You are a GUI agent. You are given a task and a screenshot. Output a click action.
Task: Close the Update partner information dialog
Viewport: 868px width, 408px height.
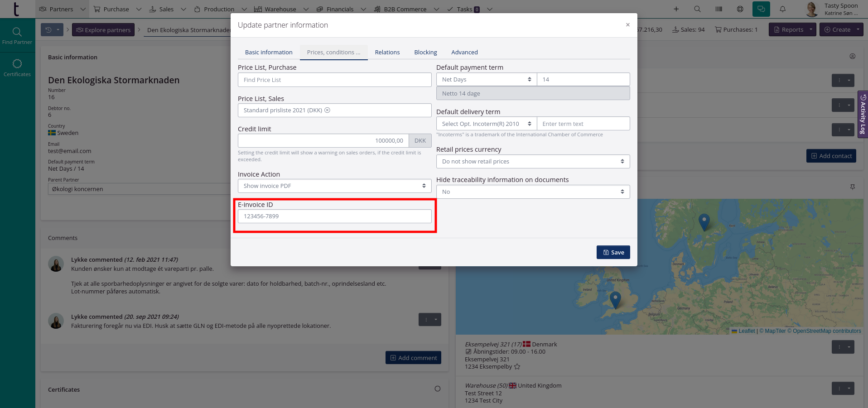(627, 25)
